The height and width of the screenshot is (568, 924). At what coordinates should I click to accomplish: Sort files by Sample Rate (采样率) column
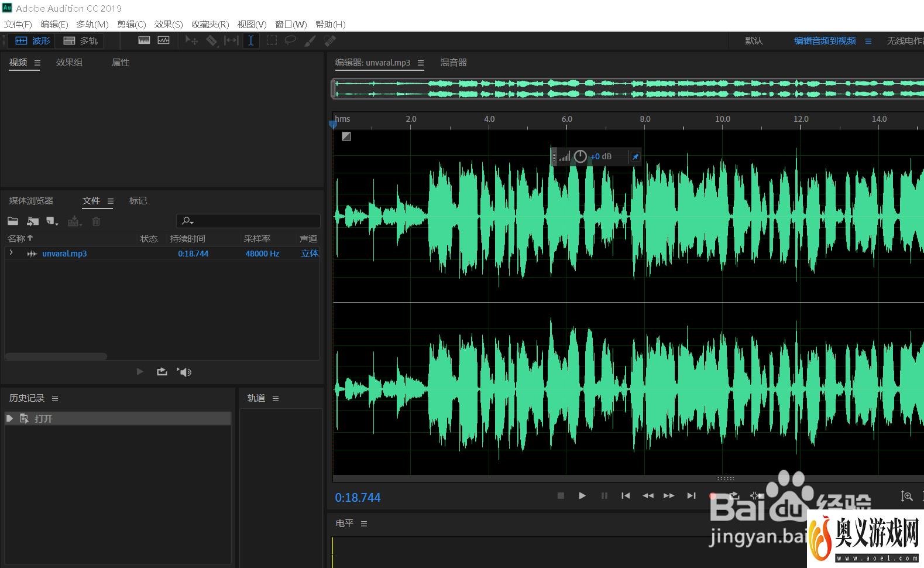click(257, 238)
